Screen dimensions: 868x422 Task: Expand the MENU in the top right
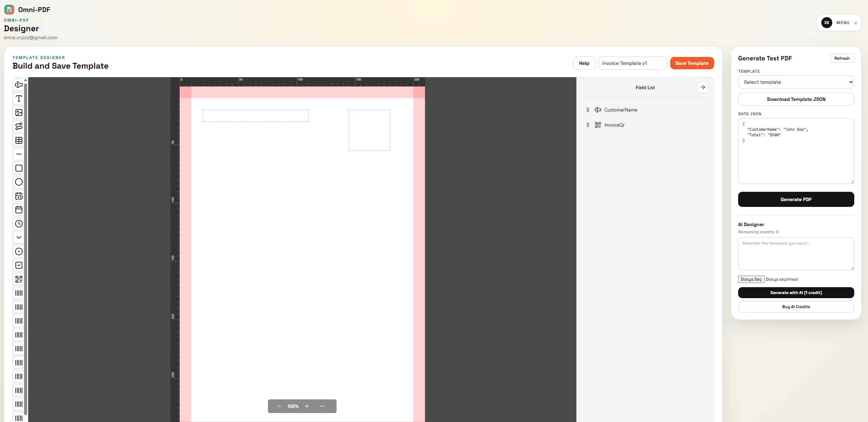[839, 22]
